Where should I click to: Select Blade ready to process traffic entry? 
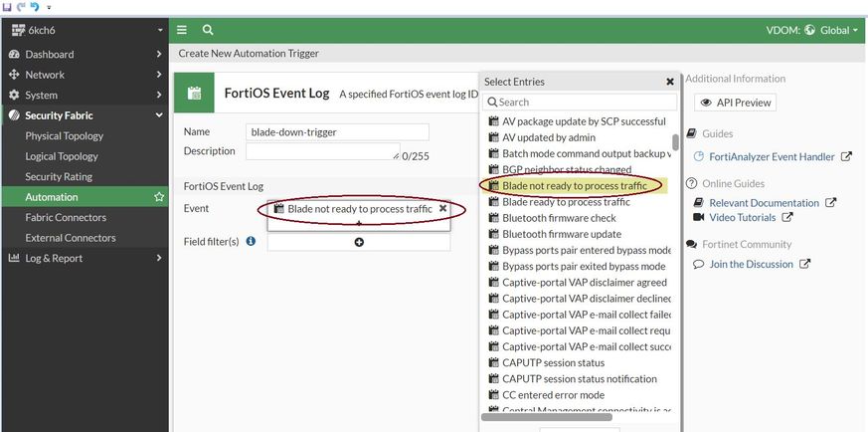click(x=559, y=202)
